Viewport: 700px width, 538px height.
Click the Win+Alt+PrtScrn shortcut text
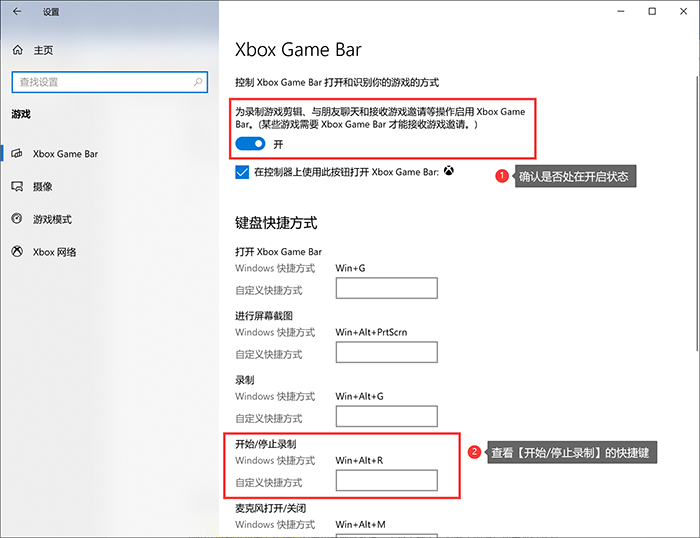(x=371, y=332)
